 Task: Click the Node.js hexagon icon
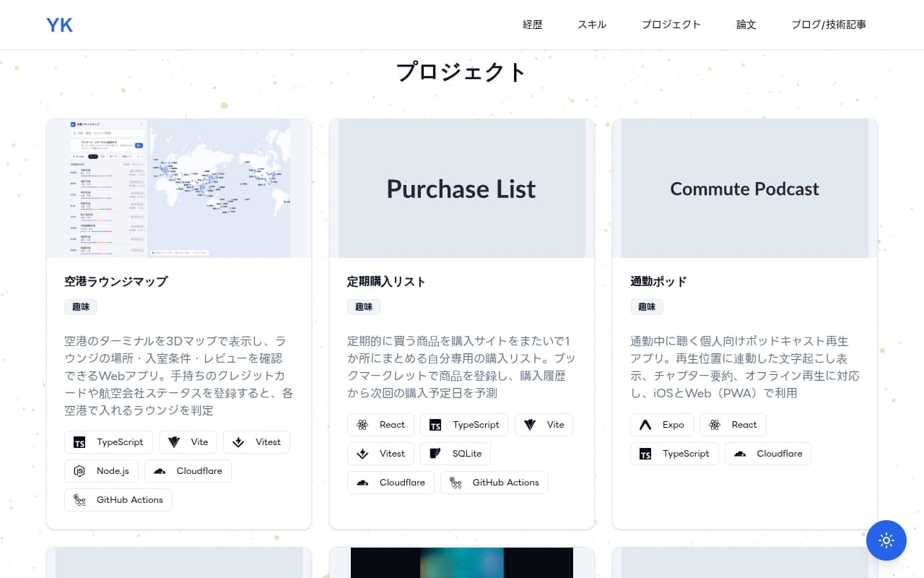pos(79,471)
